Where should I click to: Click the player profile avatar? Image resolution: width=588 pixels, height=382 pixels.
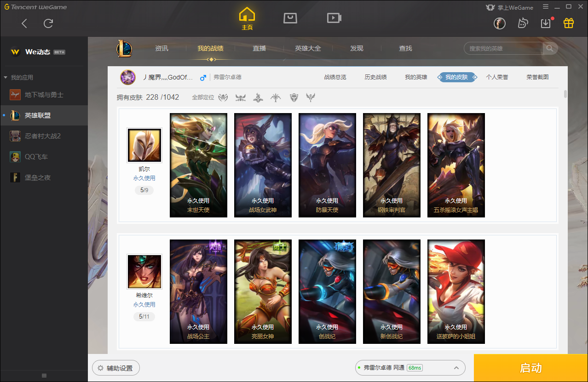[x=128, y=77]
